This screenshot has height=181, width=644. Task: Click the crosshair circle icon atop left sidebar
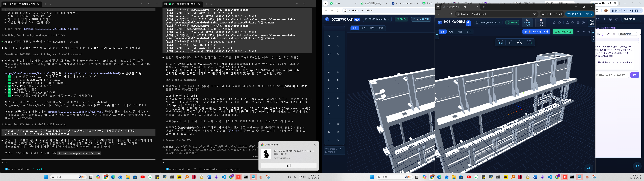pyautogui.click(x=338, y=36)
